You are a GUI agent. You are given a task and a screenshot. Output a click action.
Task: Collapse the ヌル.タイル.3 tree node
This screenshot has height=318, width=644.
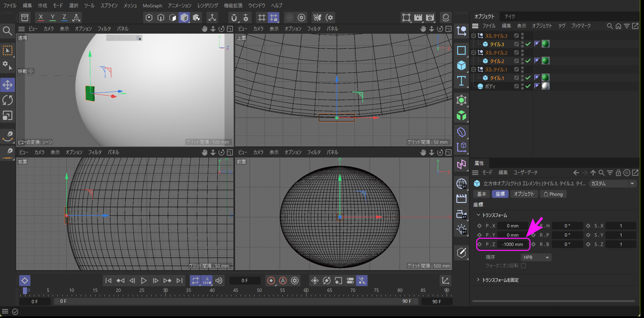tap(474, 36)
